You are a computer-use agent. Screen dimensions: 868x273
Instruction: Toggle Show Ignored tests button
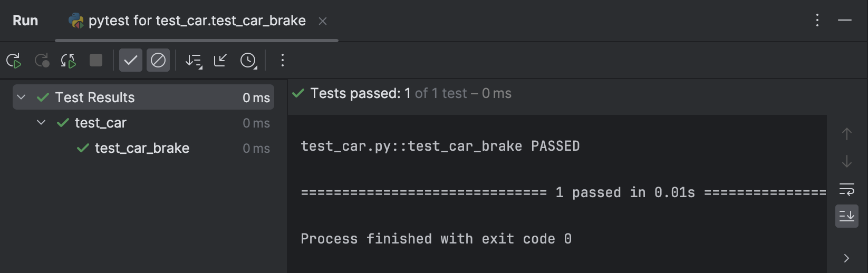158,61
